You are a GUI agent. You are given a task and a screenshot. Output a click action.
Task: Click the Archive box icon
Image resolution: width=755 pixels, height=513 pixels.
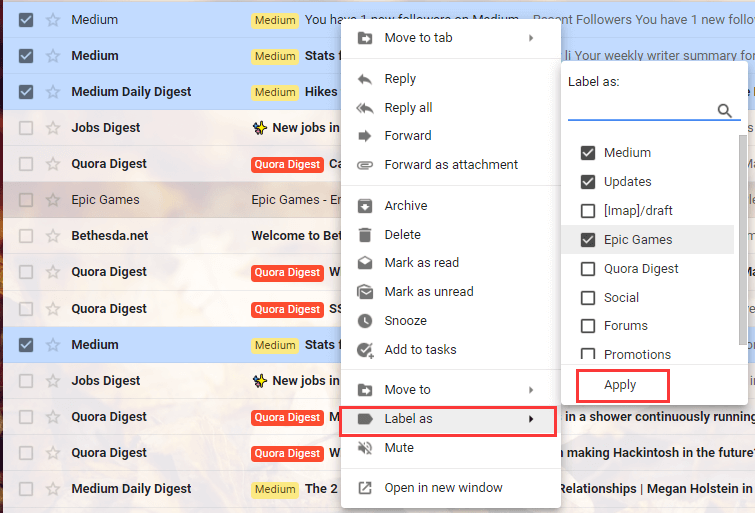tap(364, 206)
